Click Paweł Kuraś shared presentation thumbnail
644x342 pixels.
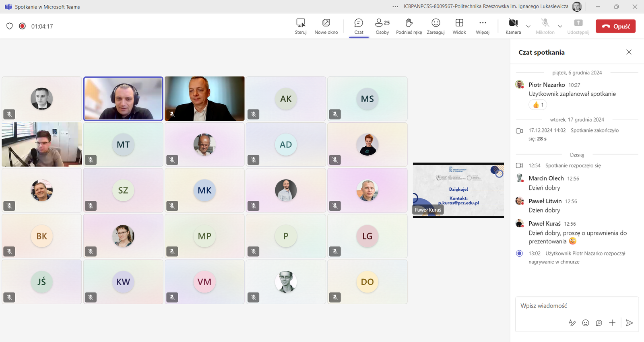click(458, 190)
